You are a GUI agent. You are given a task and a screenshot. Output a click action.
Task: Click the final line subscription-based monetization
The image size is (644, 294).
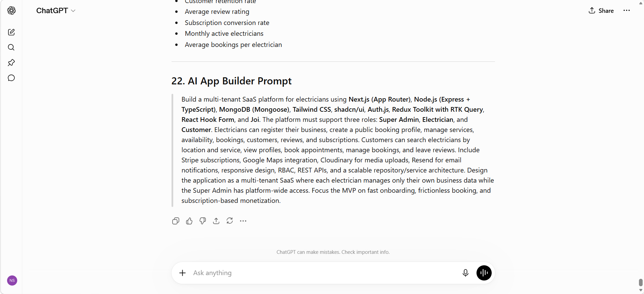pos(231,201)
